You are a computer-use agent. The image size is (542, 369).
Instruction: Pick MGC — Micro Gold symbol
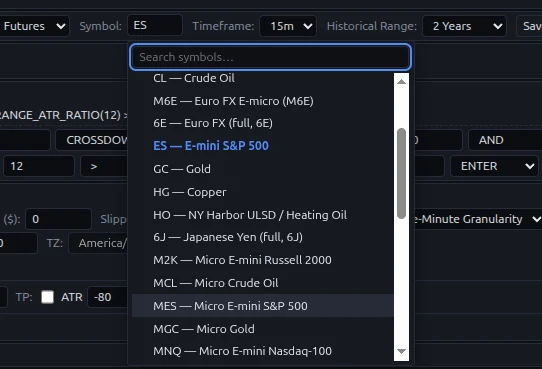pyautogui.click(x=263, y=329)
